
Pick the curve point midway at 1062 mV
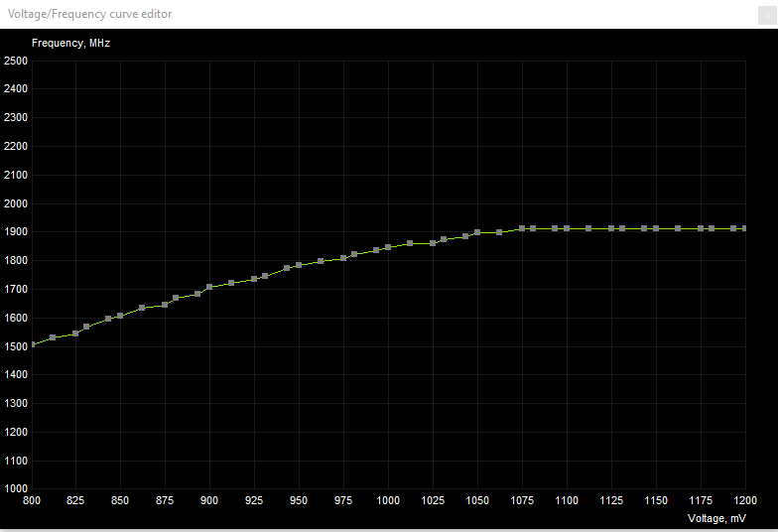click(x=499, y=232)
